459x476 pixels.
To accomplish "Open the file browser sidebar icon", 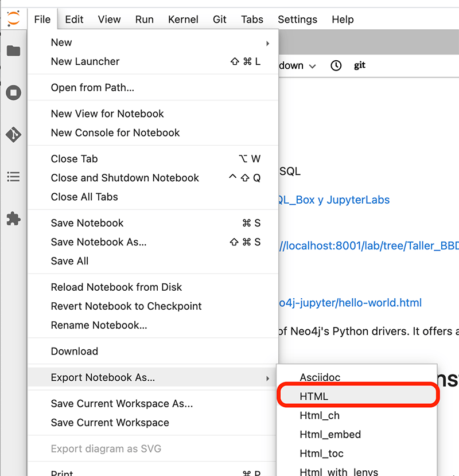I will pos(13,50).
